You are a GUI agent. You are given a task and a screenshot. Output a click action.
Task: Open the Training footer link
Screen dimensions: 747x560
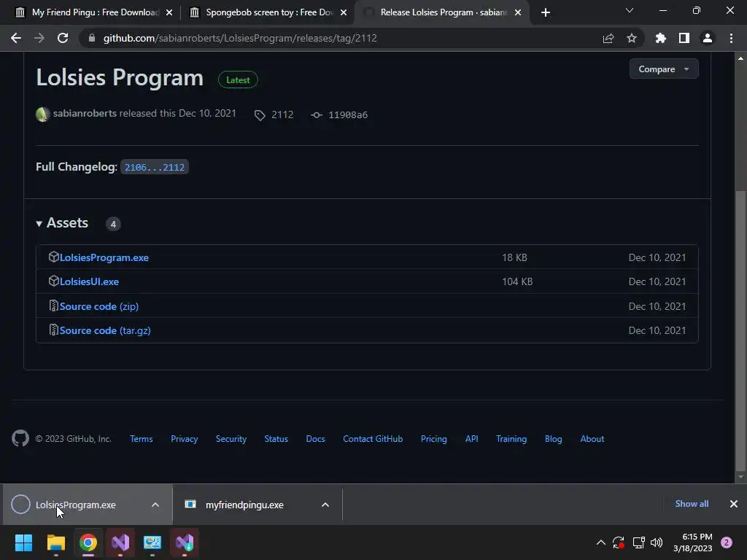pos(511,439)
